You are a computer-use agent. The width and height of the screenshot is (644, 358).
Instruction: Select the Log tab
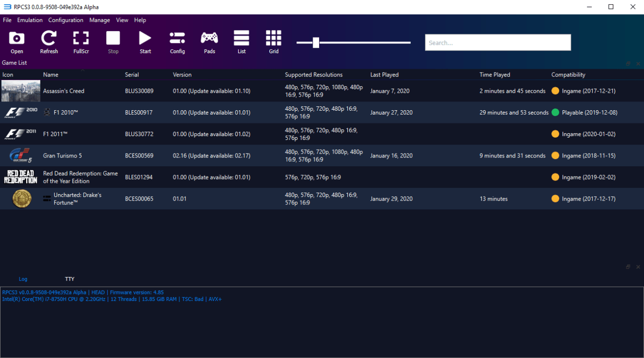[x=23, y=279]
